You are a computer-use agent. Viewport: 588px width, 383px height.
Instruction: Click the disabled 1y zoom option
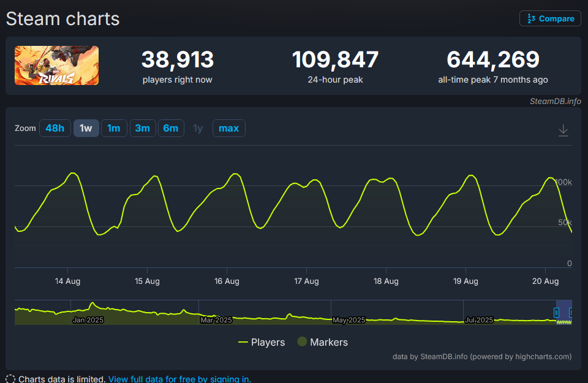click(198, 128)
